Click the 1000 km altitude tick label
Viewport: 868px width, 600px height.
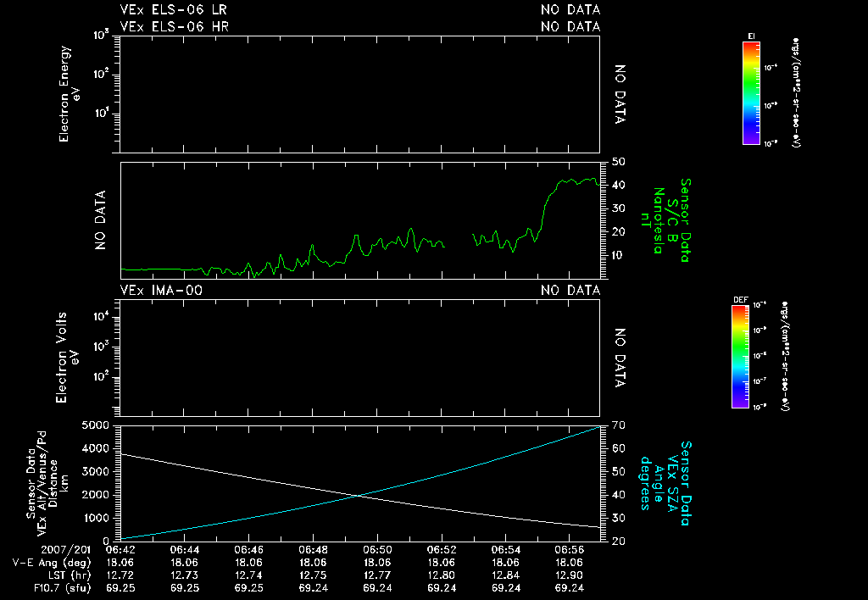(x=95, y=518)
